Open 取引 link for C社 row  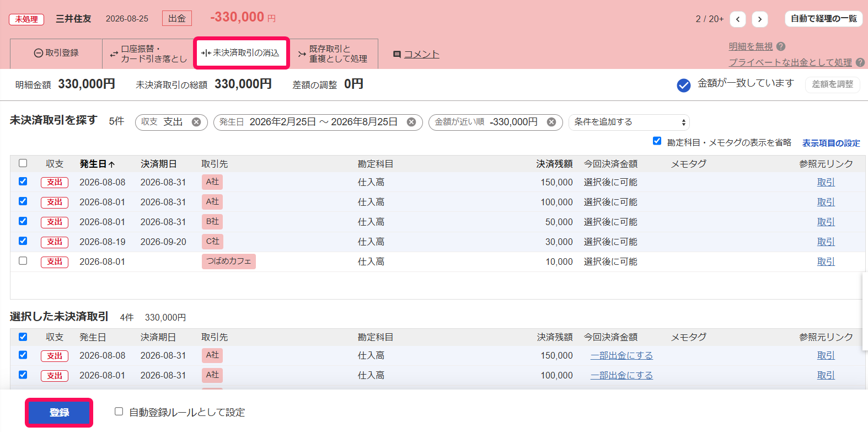pyautogui.click(x=826, y=242)
